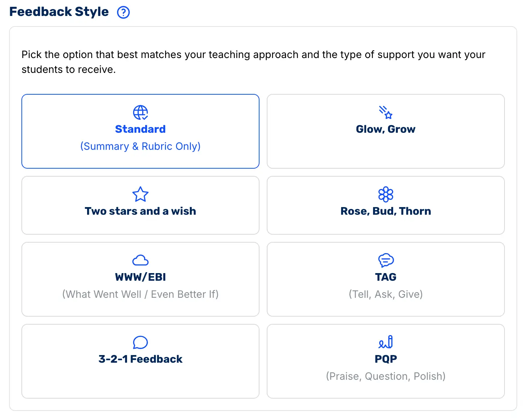Click the shooting star icon for Glow, Grow

pyautogui.click(x=385, y=112)
